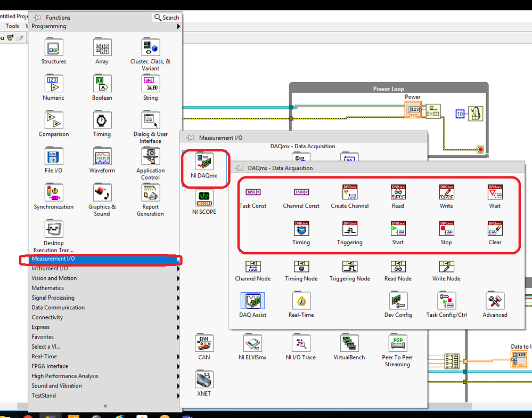Open the Dev Config palette
Image resolution: width=532 pixels, height=418 pixels.
(x=398, y=301)
